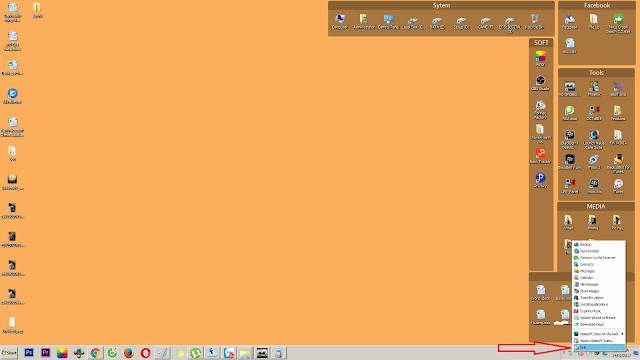Image resolution: width=640 pixels, height=360 pixels.
Task: Open Computer in the Sytem group
Action: (x=340, y=22)
